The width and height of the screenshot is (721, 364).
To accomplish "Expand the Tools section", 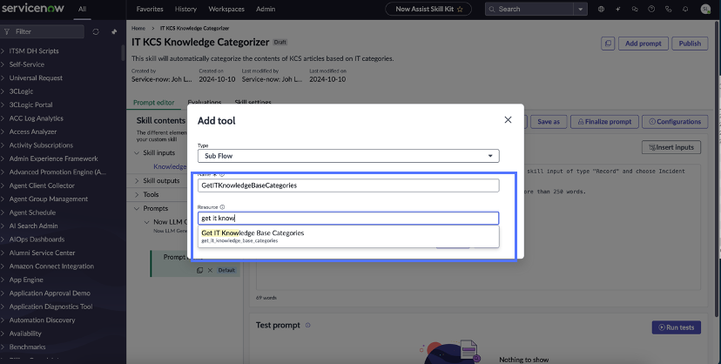I will click(x=137, y=194).
